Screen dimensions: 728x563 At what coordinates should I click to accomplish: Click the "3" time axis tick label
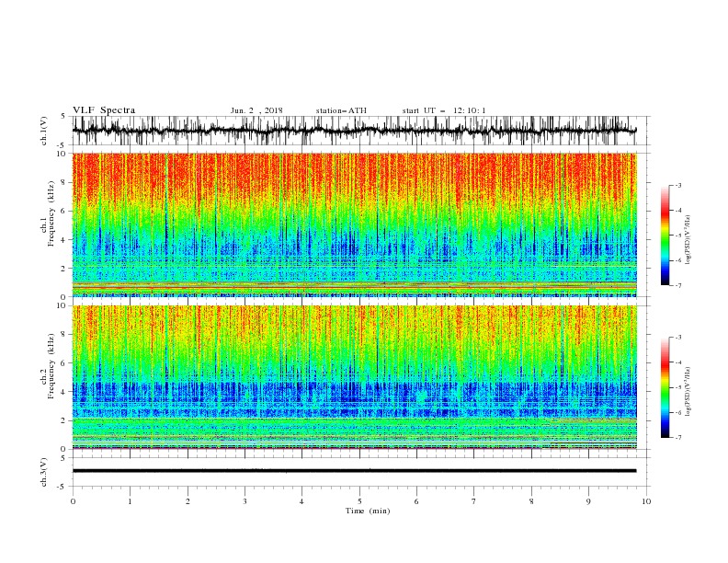[x=245, y=501]
